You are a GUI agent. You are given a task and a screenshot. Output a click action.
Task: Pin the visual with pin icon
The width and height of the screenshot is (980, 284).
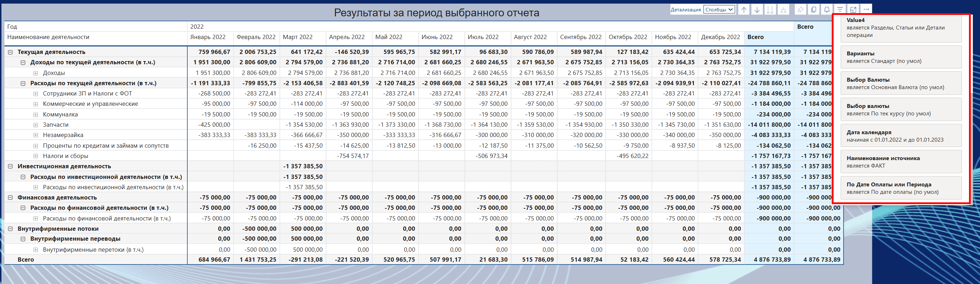pos(800,10)
